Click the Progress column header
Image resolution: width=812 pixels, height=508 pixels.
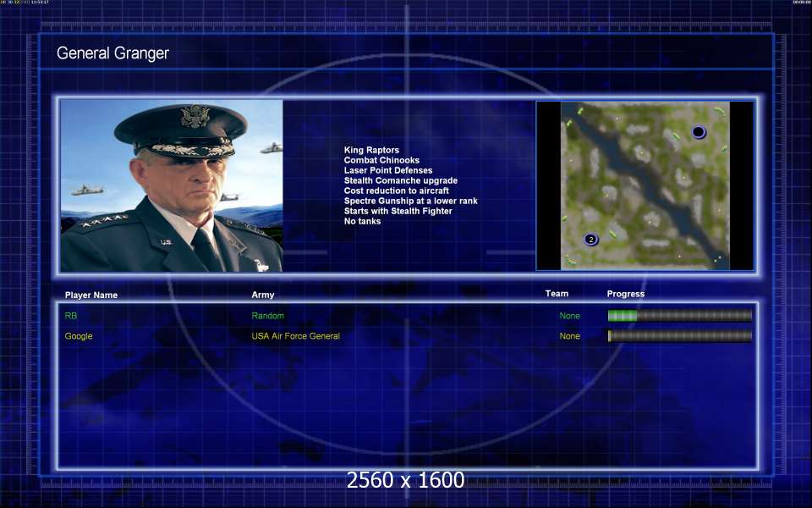626,294
